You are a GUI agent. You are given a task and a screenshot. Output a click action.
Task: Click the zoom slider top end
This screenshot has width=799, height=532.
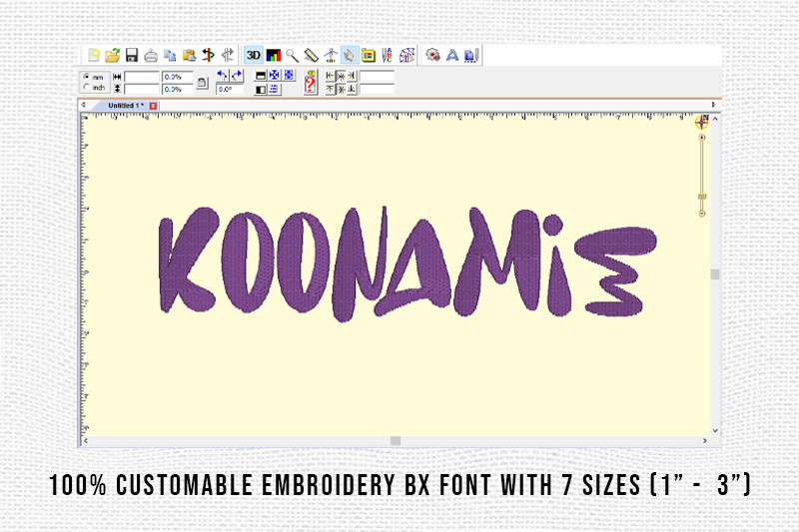coord(702,138)
